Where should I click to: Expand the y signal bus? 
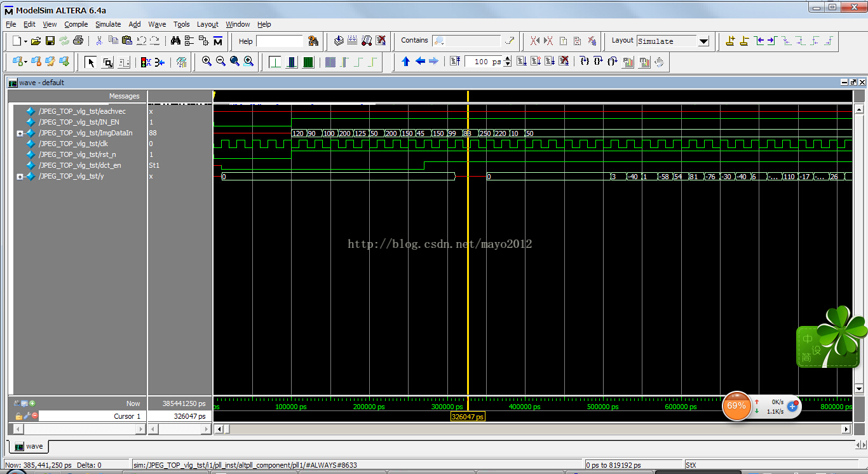point(20,177)
